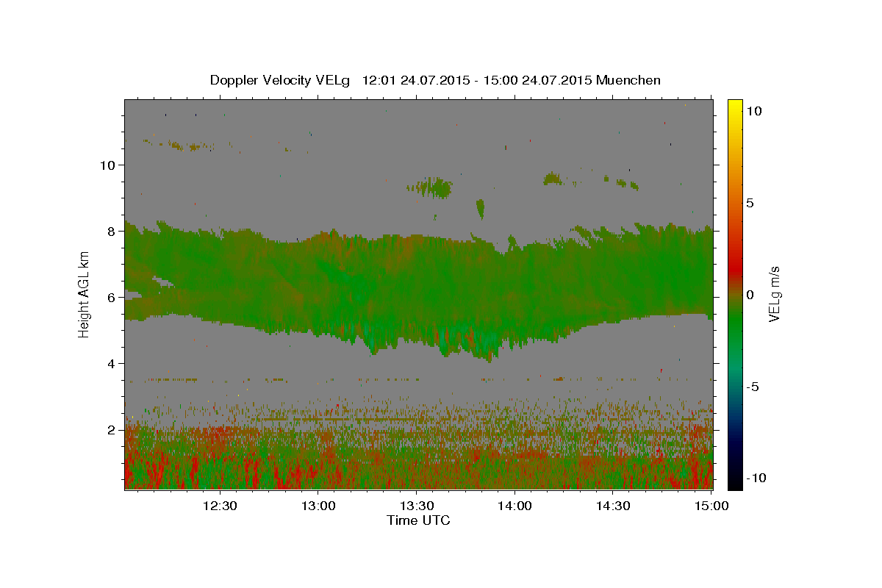The height and width of the screenshot is (588, 882).
Task: Click the 13:00 time axis tick label
Action: pyautogui.click(x=319, y=506)
